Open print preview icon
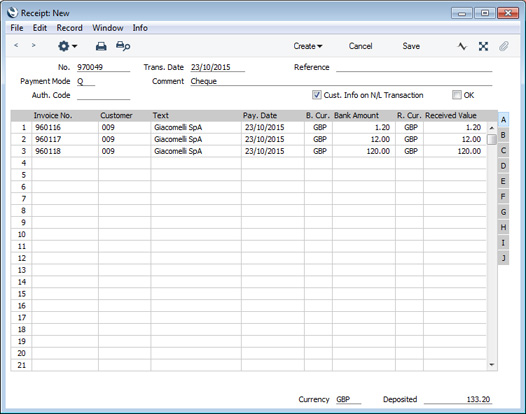The image size is (526, 414). [123, 46]
